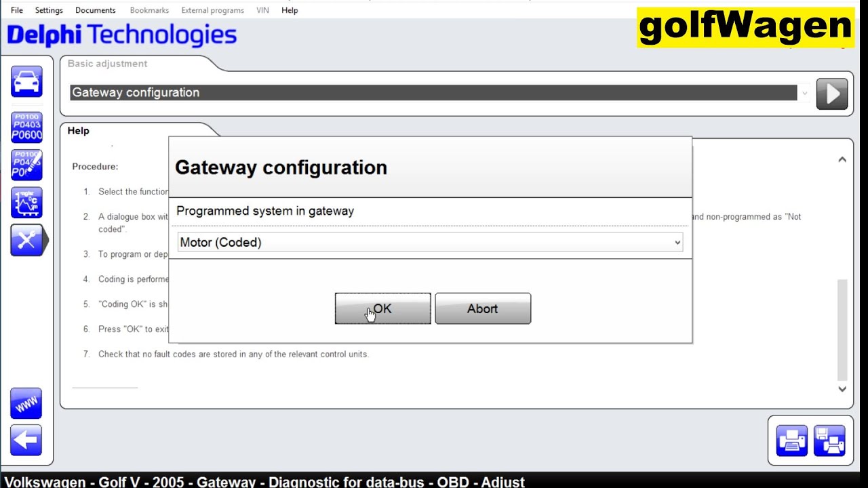Select the adjustments wrench tools icon
This screenshot has height=488, width=868.
tap(28, 240)
